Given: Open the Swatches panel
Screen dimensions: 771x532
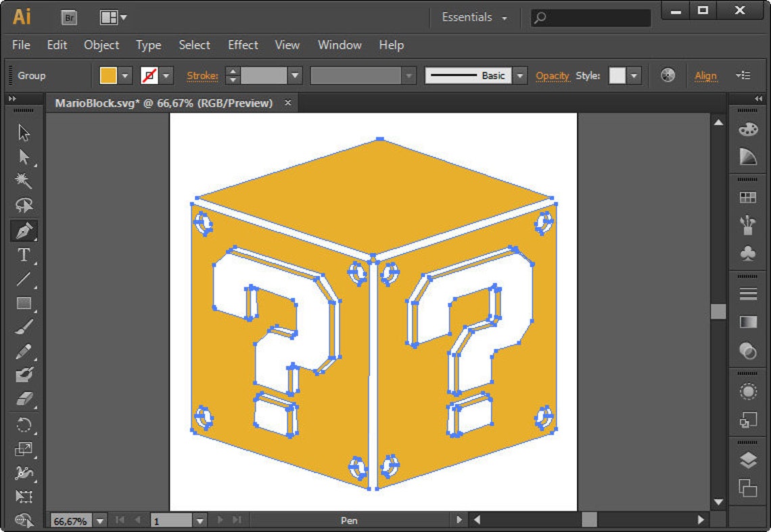Looking at the screenshot, I should (x=747, y=197).
